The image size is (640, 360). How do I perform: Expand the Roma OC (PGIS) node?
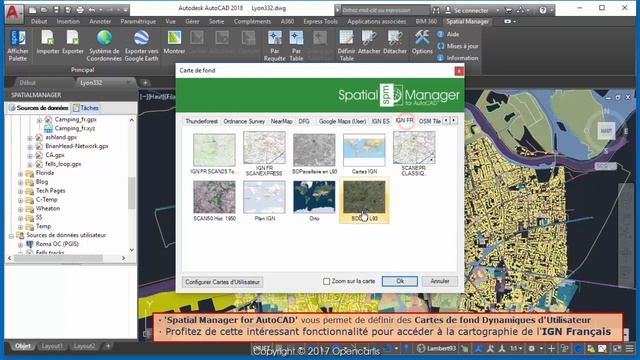(x=20, y=244)
